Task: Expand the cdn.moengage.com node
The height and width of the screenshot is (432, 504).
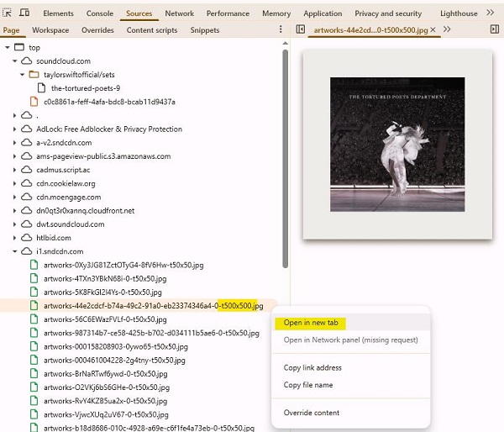Action: tap(14, 197)
